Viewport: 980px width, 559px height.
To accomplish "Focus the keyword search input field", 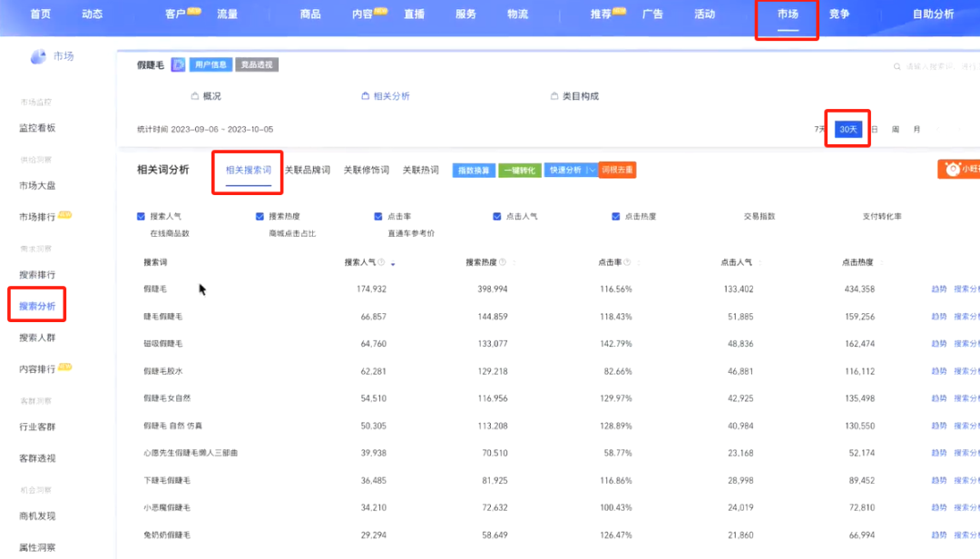I will click(937, 66).
